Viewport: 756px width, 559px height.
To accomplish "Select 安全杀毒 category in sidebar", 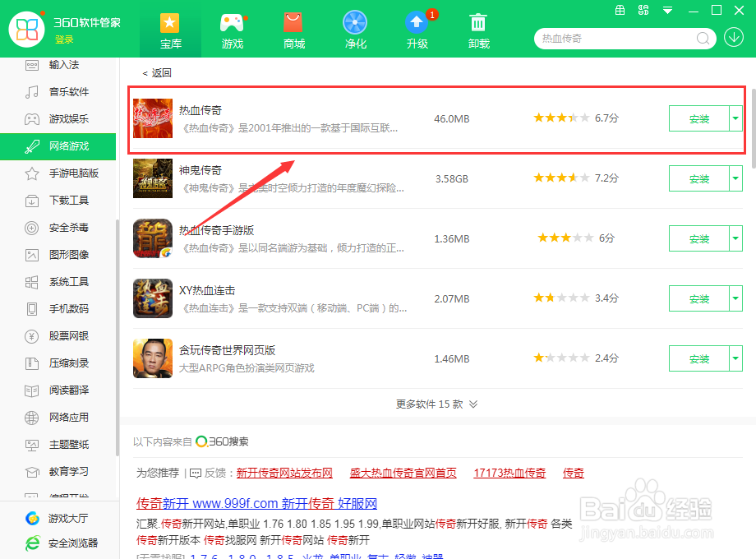I will 58,227.
